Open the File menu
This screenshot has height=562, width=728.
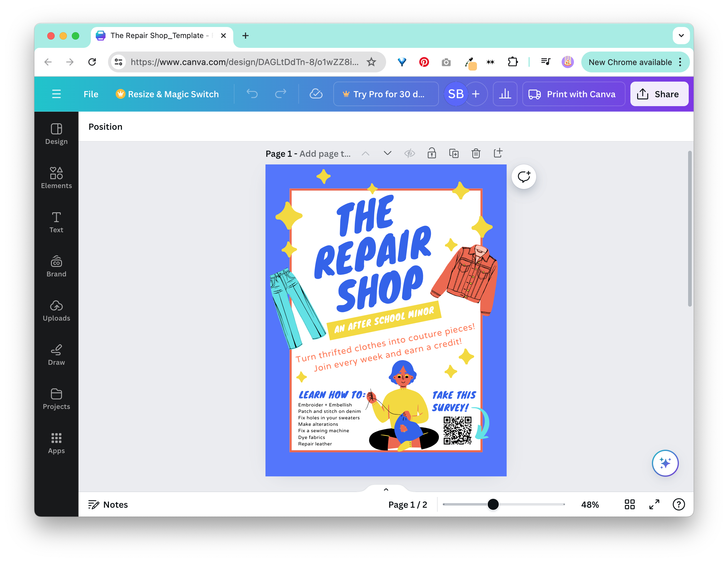(91, 94)
